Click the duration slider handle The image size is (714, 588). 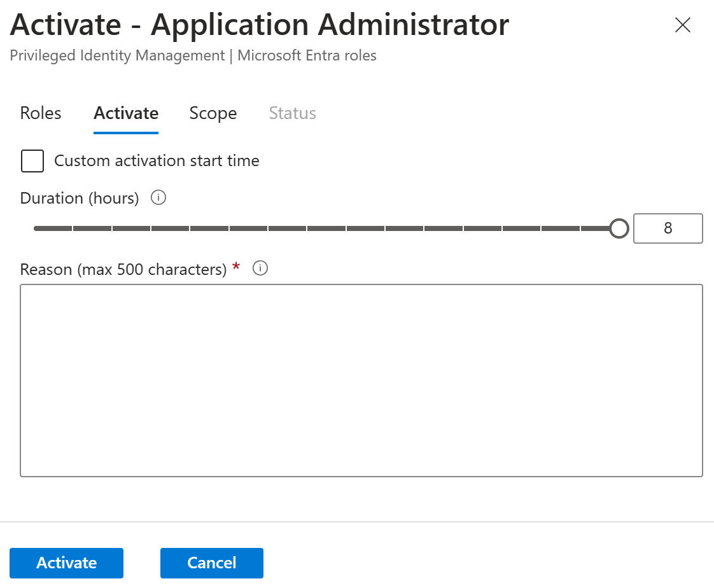coord(619,228)
